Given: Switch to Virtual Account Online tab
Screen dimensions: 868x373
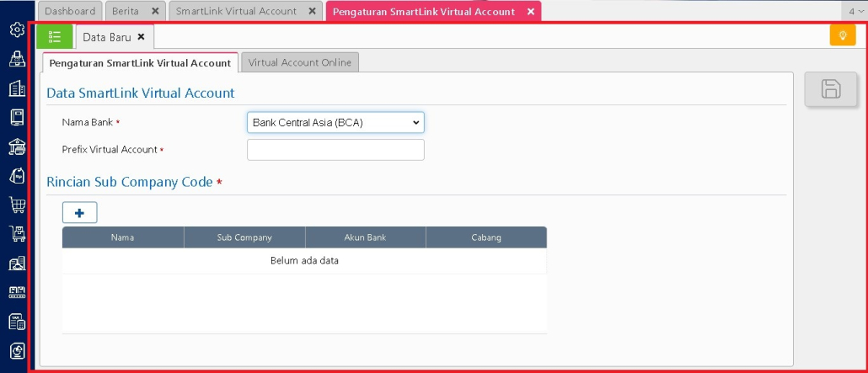Looking at the screenshot, I should pos(300,62).
